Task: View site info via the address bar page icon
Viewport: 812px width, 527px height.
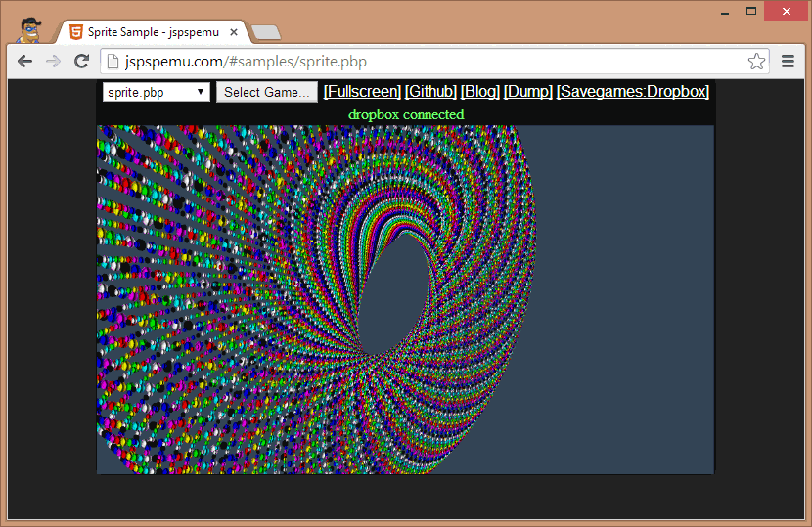Action: [113, 62]
